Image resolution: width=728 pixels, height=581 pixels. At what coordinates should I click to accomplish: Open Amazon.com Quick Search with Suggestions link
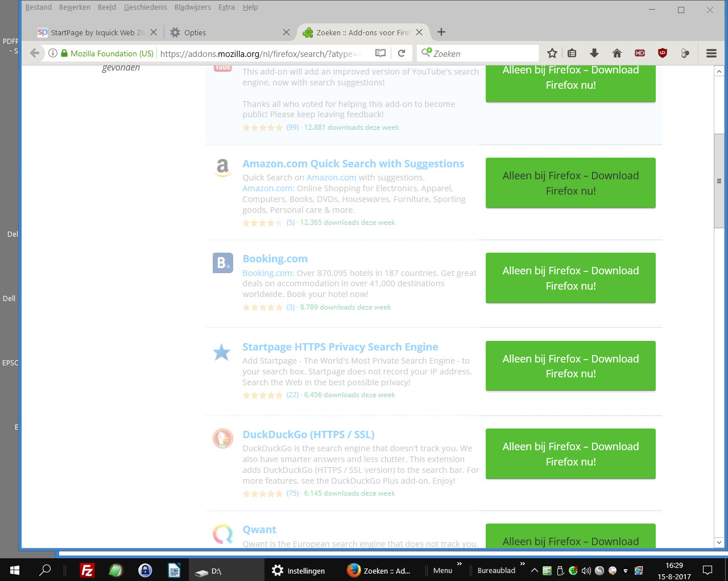click(353, 164)
